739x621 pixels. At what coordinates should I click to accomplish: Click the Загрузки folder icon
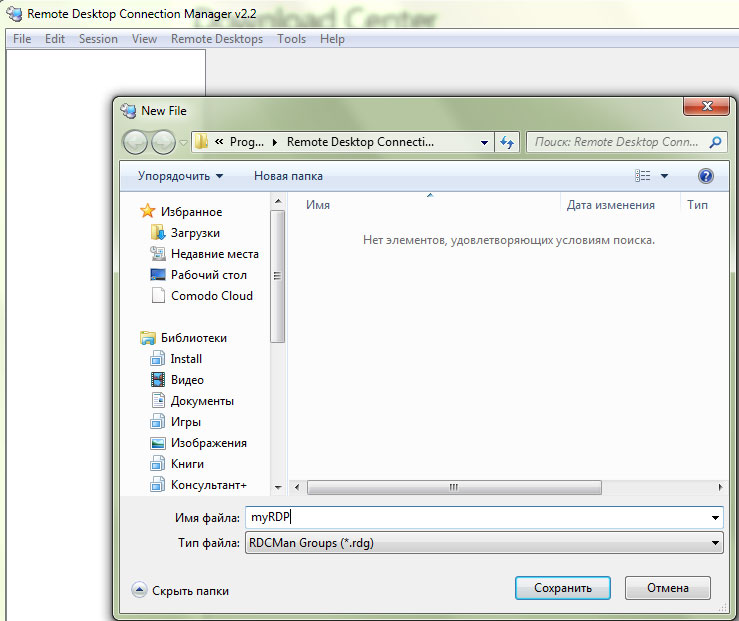157,232
